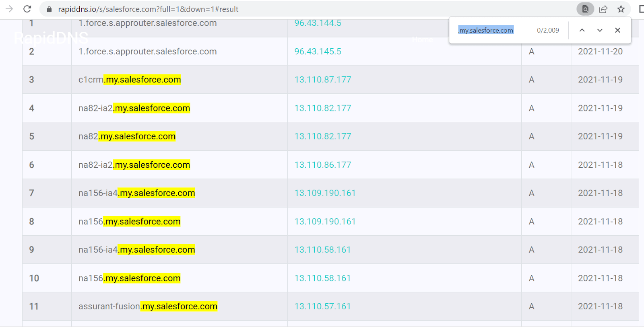Click row number 10 cell

point(47,278)
